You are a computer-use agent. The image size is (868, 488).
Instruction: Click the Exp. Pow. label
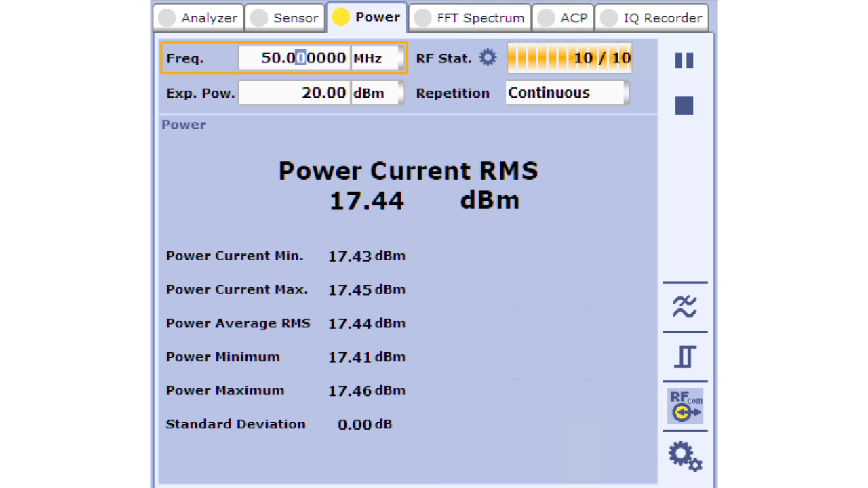pos(200,93)
